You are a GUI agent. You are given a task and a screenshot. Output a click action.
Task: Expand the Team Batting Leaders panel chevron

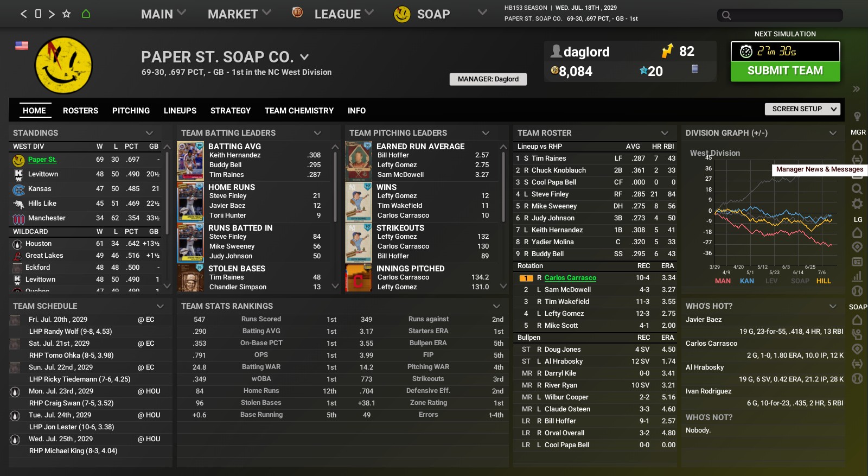click(x=317, y=133)
